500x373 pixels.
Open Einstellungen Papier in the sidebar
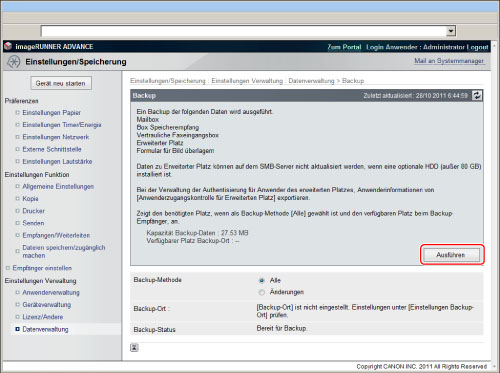click(52, 113)
